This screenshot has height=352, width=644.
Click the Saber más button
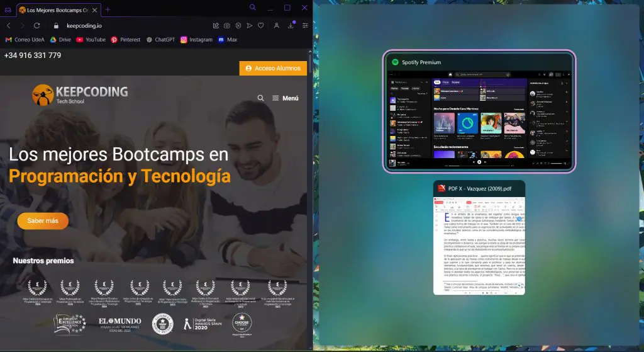[43, 221]
